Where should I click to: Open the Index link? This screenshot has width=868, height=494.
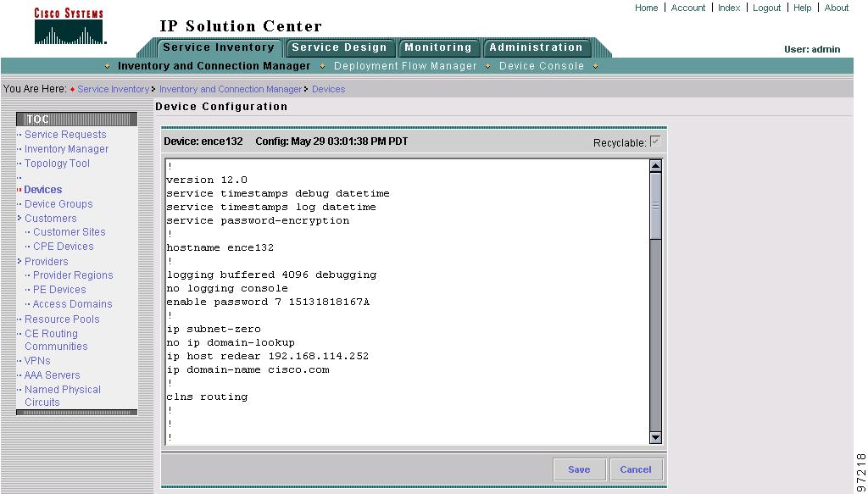tap(729, 8)
